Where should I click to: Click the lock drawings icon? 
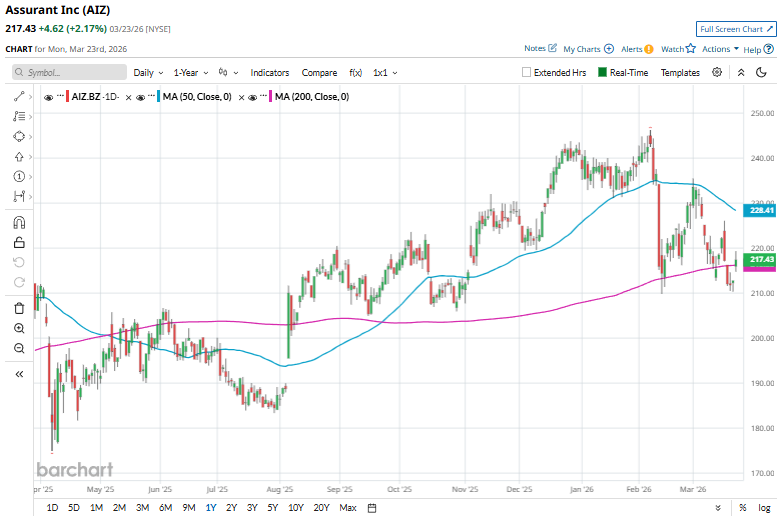pyautogui.click(x=19, y=242)
